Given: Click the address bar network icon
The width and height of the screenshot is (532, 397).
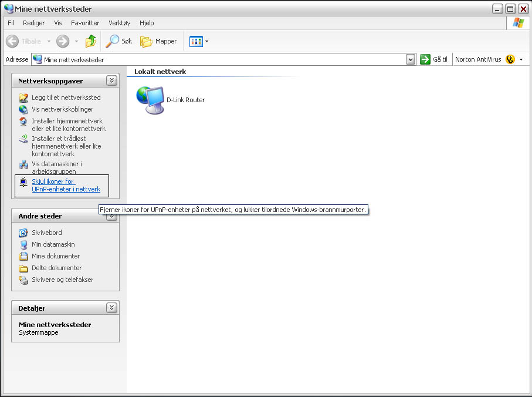Looking at the screenshot, I should [x=38, y=59].
